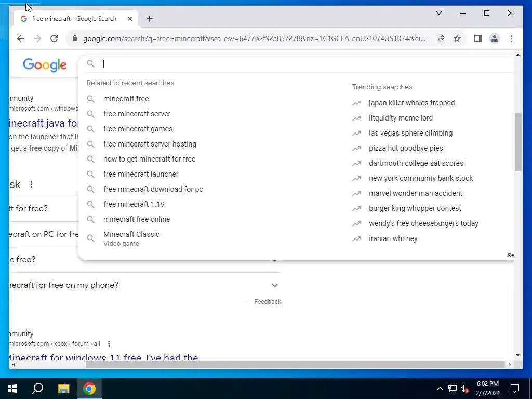Open trending search dartmouth college sat scores
The image size is (532, 399).
[x=416, y=163]
